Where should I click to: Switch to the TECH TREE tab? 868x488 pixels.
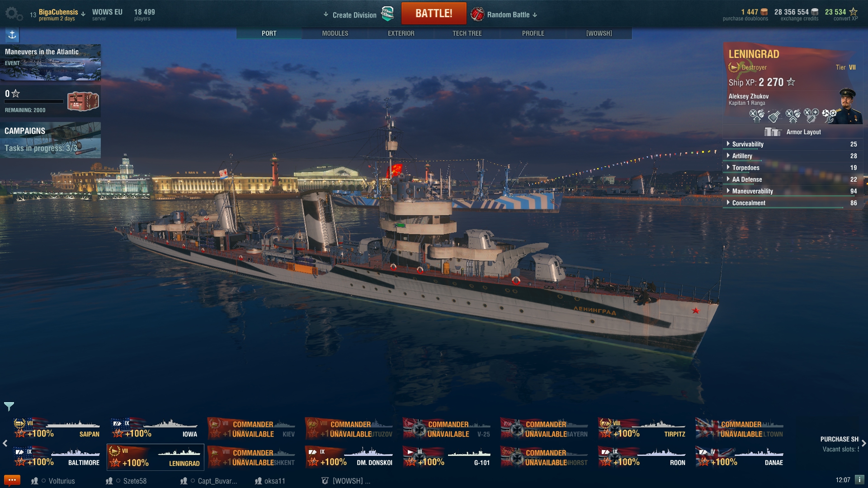pyautogui.click(x=467, y=33)
